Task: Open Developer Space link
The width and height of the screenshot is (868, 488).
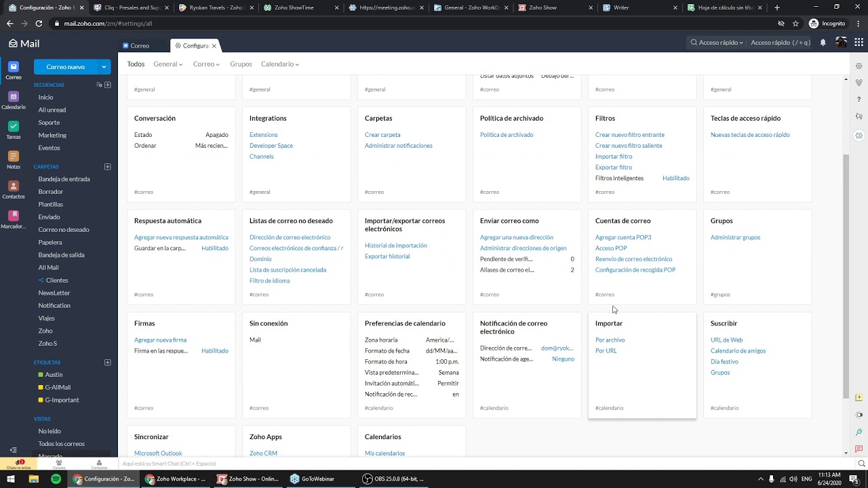Action: (271, 146)
